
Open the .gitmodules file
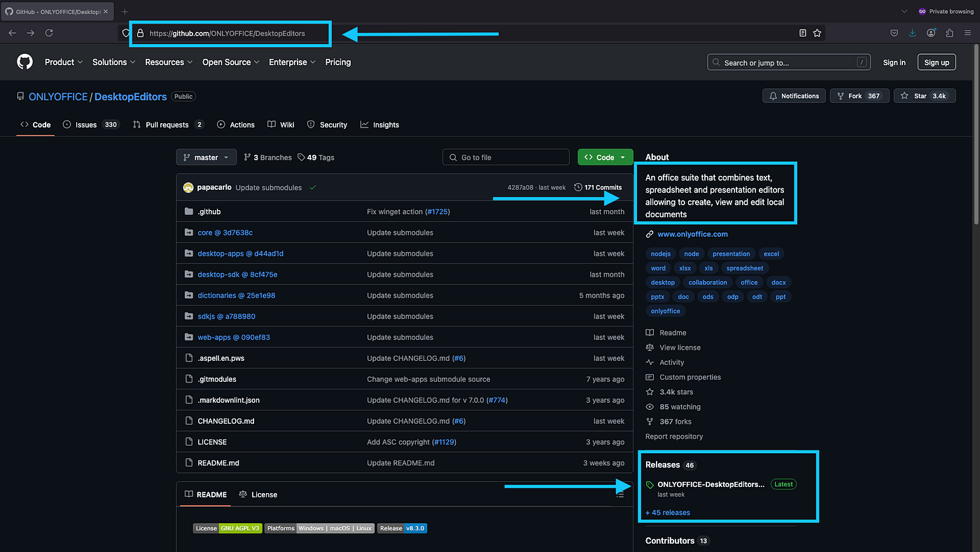click(217, 379)
